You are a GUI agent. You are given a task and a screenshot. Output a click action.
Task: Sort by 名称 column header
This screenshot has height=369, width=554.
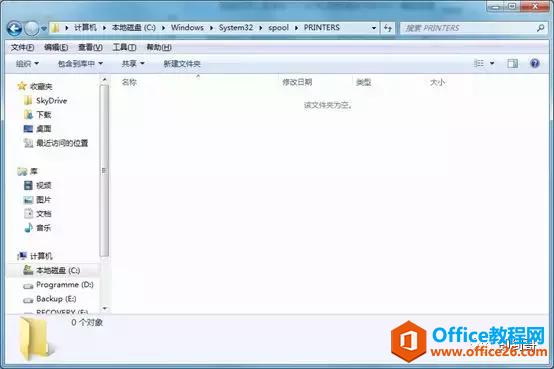(129, 82)
